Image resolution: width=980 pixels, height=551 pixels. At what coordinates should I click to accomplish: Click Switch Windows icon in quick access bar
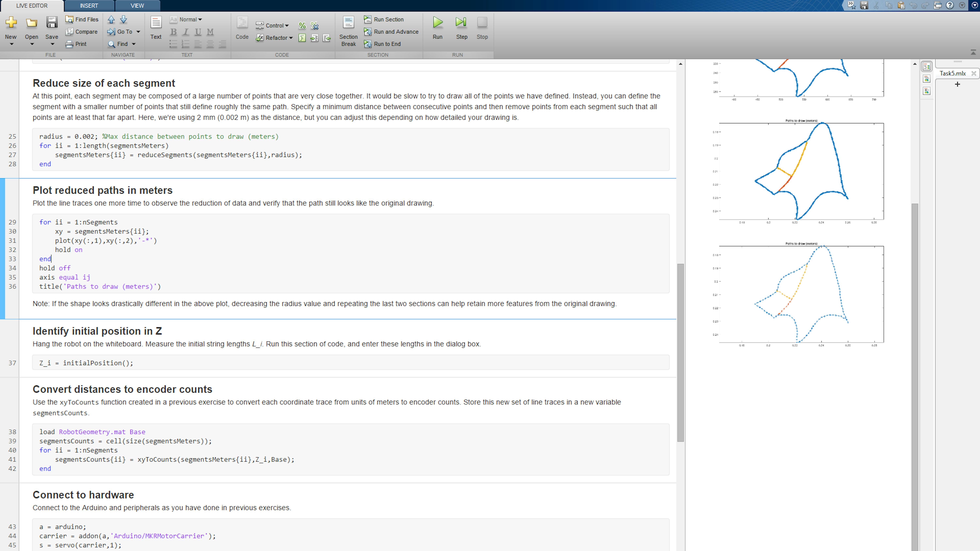tap(938, 5)
